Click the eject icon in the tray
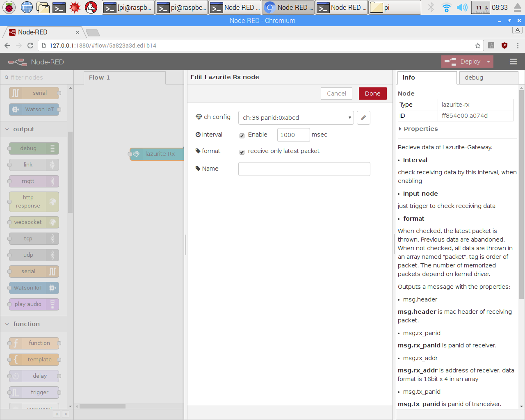The width and height of the screenshot is (525, 420). [517, 7]
